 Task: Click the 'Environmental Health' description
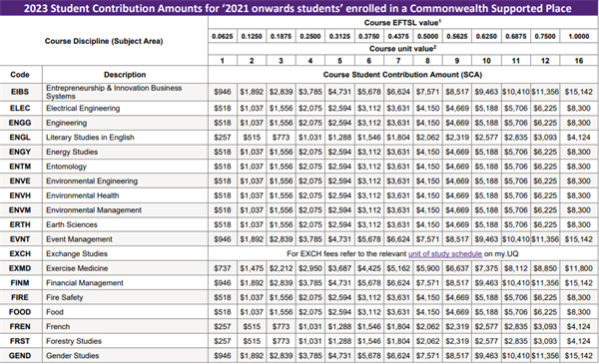(83, 195)
